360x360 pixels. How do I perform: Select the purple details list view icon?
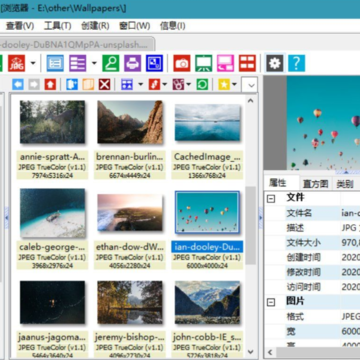(78, 63)
